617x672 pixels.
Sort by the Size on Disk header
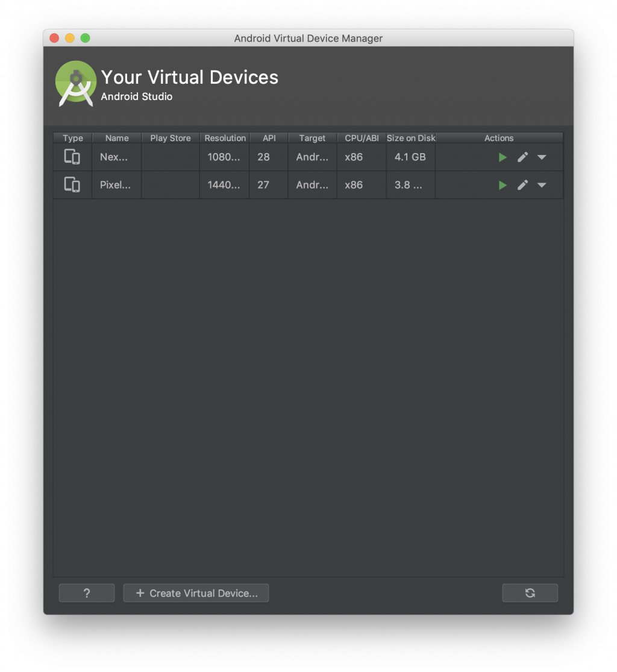[x=411, y=138]
